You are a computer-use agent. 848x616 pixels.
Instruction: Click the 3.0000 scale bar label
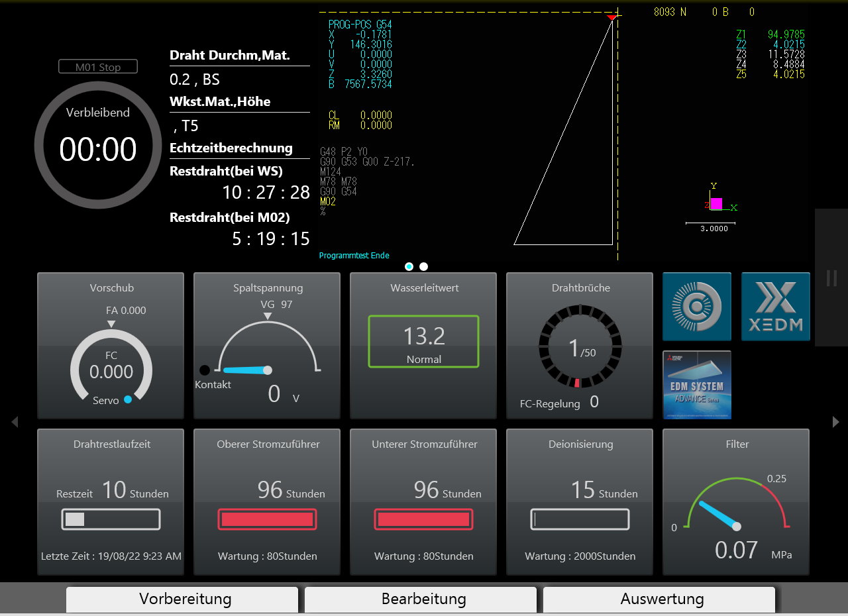pyautogui.click(x=714, y=229)
